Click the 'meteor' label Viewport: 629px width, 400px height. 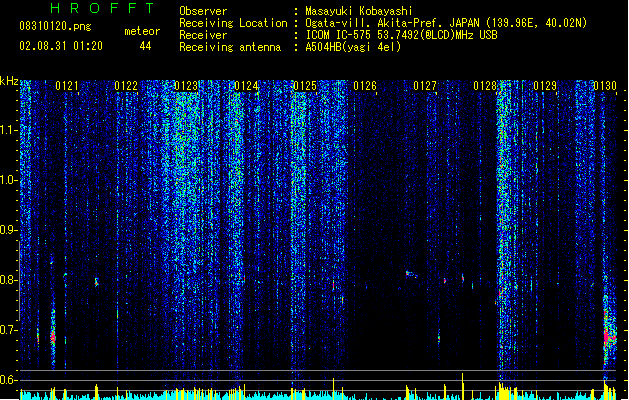click(142, 31)
